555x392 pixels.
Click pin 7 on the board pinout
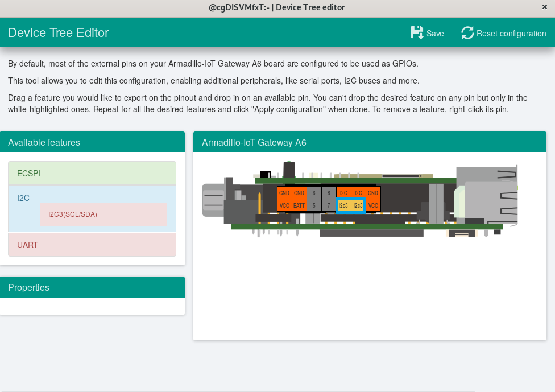pos(329,205)
